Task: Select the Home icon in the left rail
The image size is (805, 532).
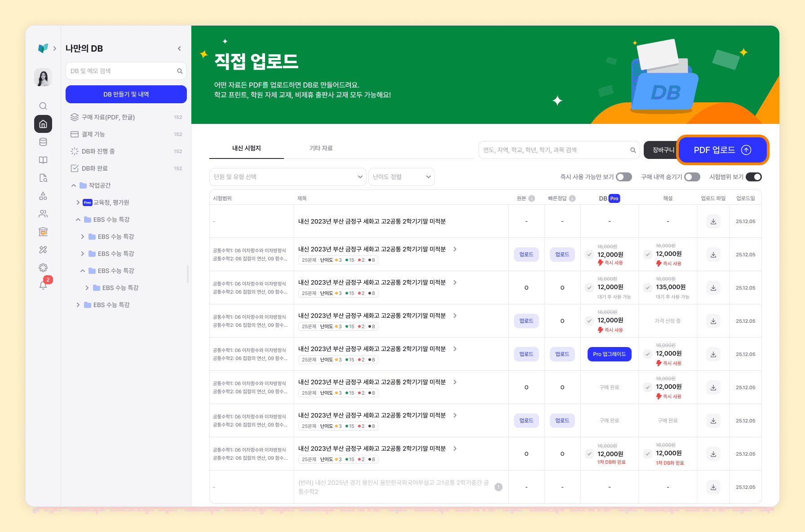Action: tap(43, 124)
